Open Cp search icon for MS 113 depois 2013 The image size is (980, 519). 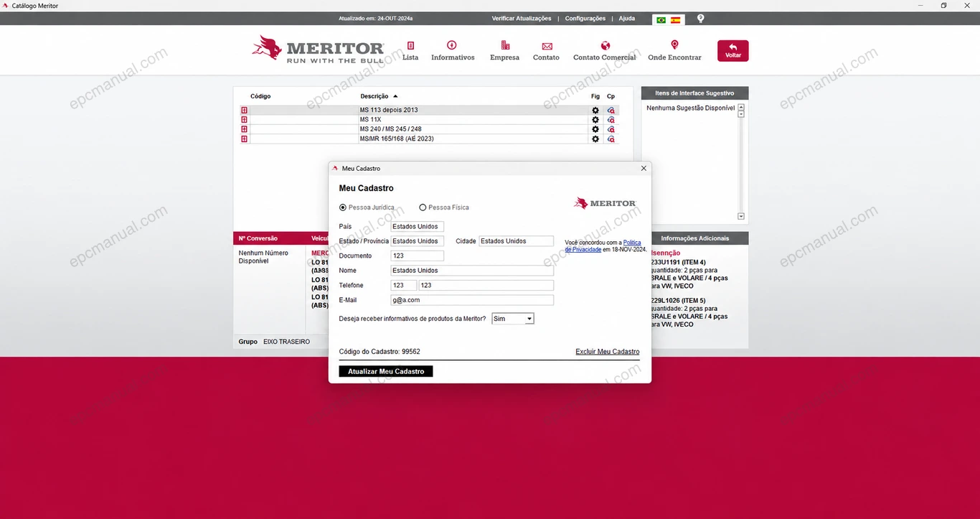point(611,110)
